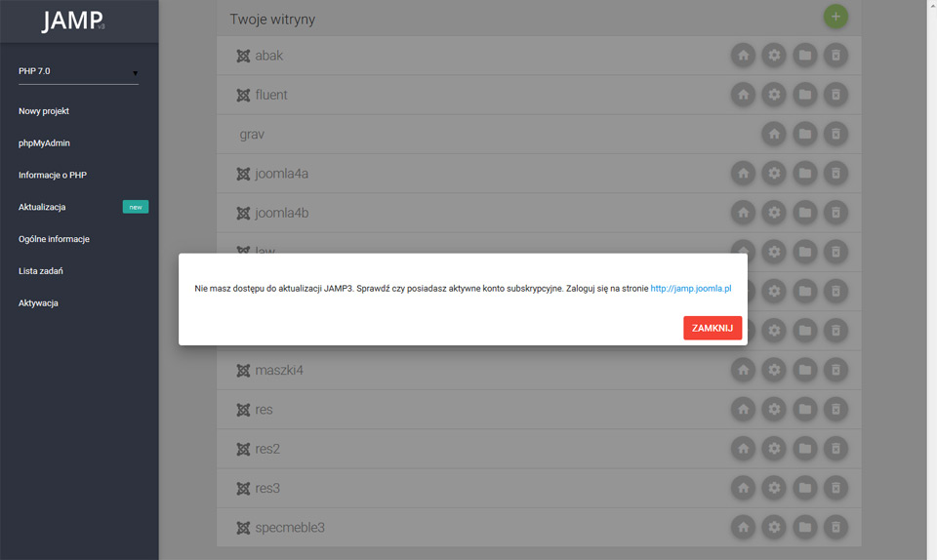Select Lista zadań in sidebar
Screen dimensions: 937x560
(x=41, y=271)
